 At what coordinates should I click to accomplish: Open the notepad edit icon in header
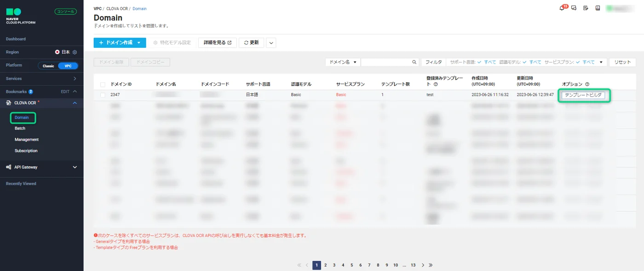click(x=586, y=8)
